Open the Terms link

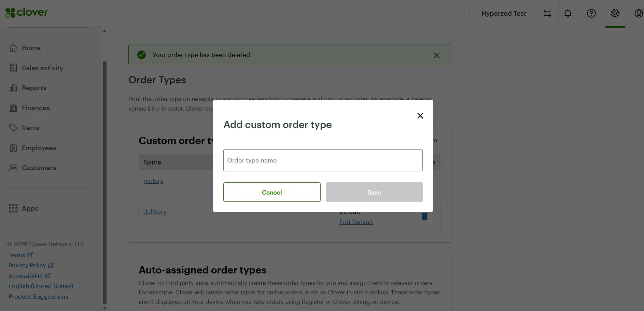tap(20, 255)
